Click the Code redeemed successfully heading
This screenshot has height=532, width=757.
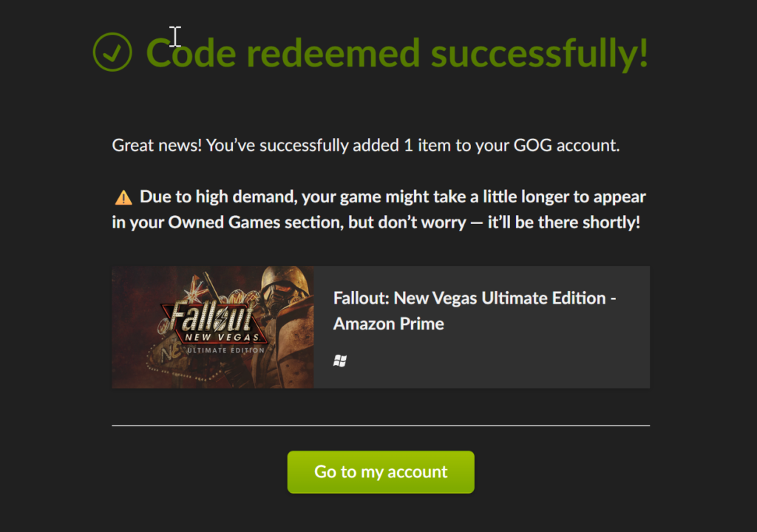click(397, 52)
